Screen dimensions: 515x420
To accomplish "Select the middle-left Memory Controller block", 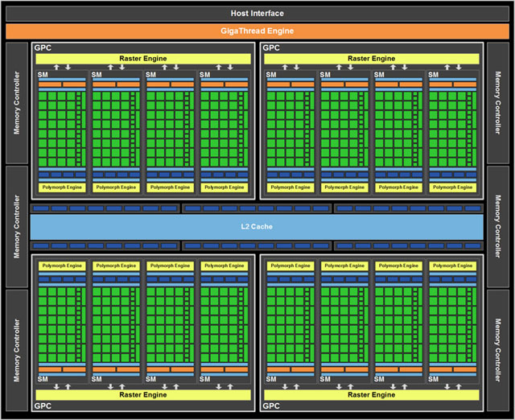I will [x=17, y=227].
